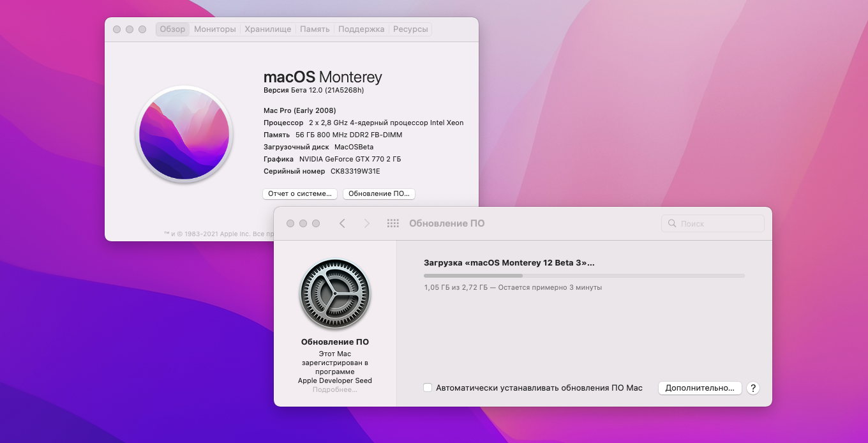This screenshot has height=443, width=868.
Task: Open Отчет о системе… button
Action: (300, 193)
